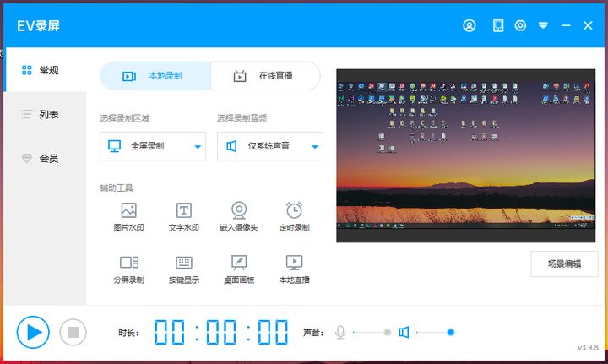608x364 pixels.
Task: Switch to 在线直播 mode
Action: tap(266, 76)
